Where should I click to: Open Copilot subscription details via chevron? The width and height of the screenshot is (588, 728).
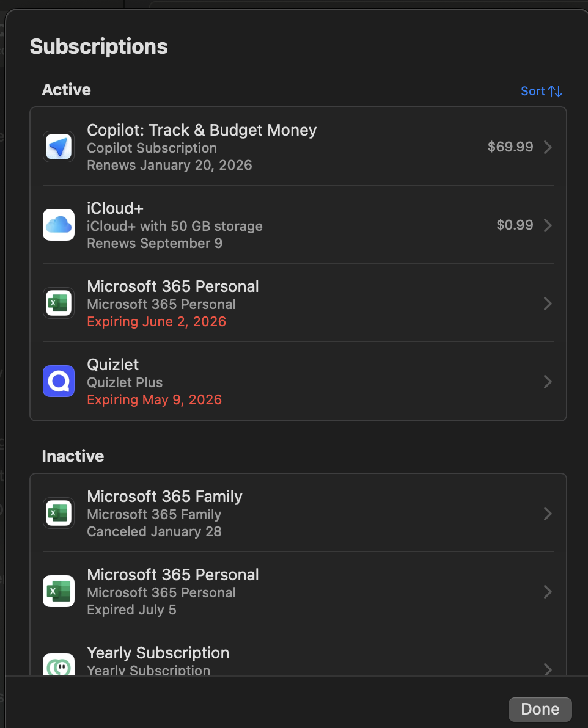coord(548,147)
